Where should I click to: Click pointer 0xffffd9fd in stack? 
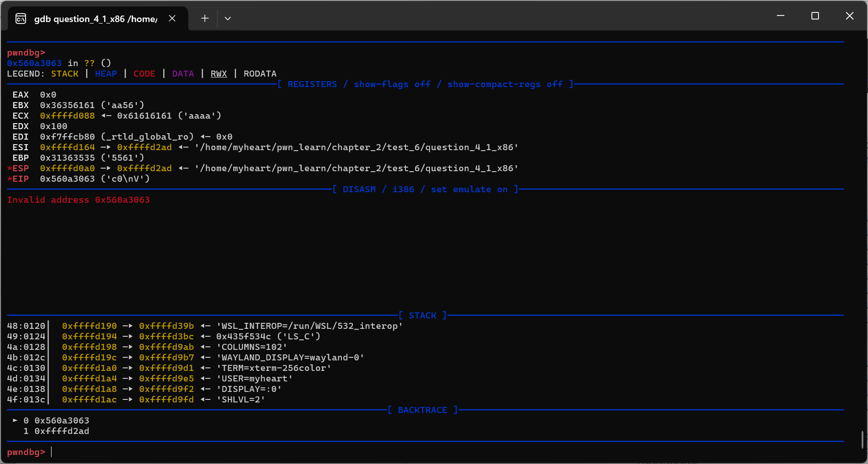click(167, 399)
